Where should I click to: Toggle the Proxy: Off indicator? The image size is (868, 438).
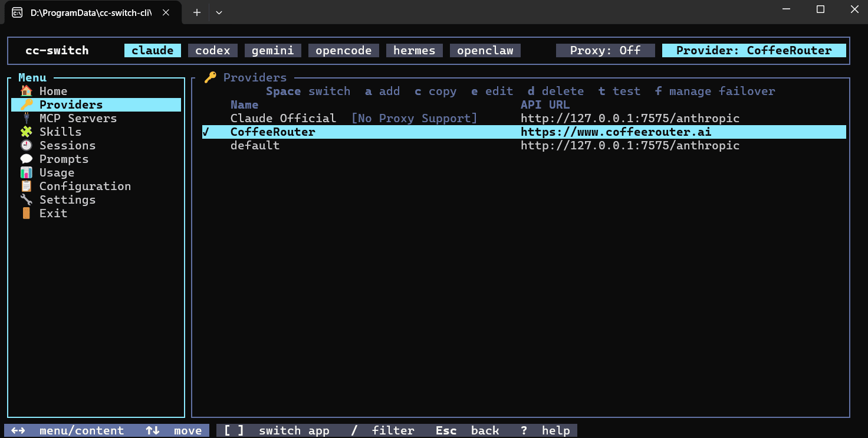pos(606,50)
